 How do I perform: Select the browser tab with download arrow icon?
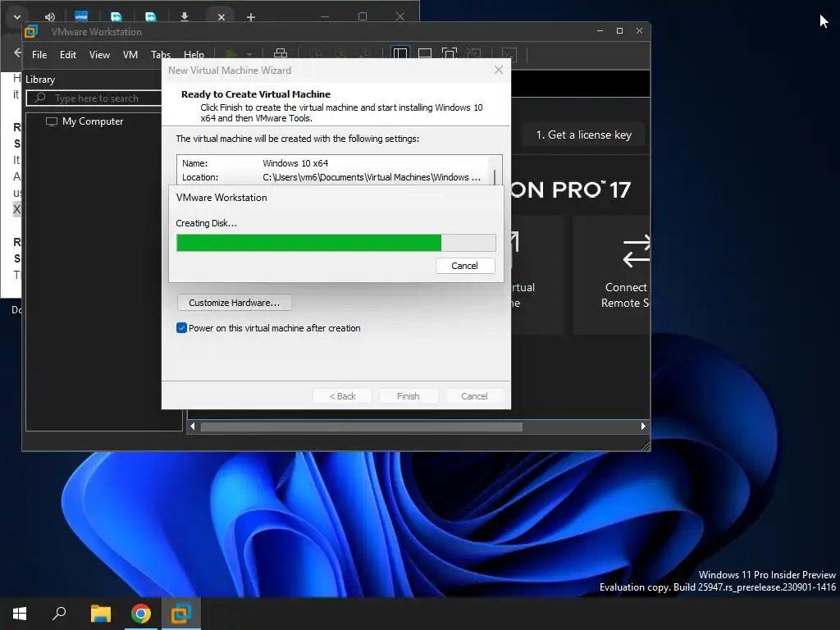coord(185,17)
